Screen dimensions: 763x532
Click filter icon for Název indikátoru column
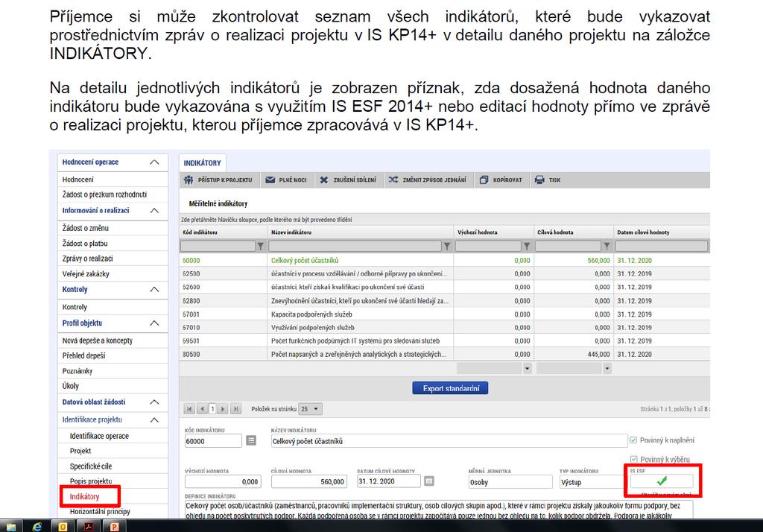[447, 247]
